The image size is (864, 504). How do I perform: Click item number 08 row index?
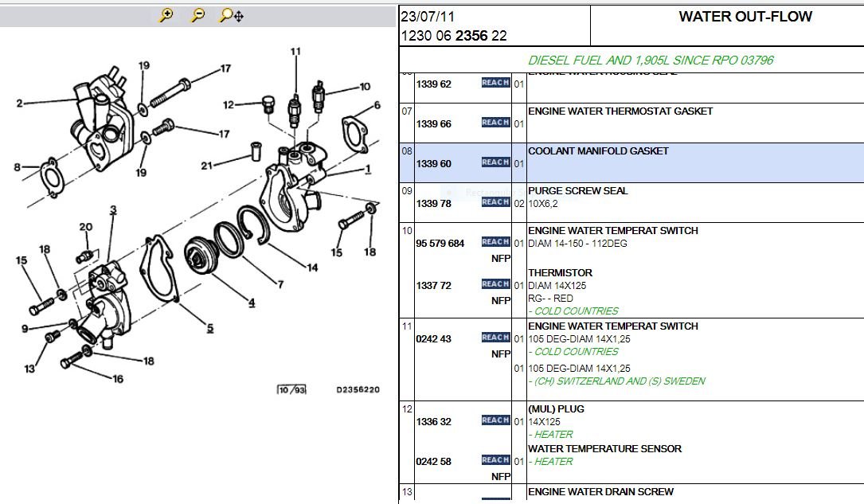407,151
